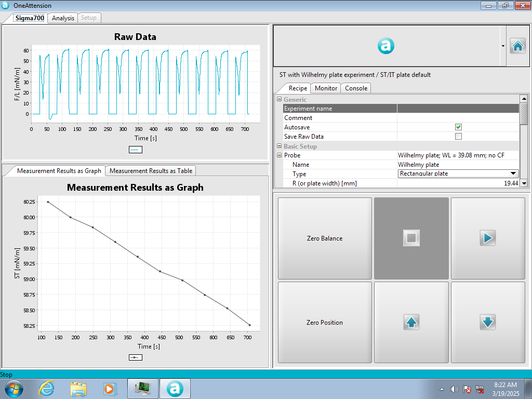
Task: Switch to the Monitor tab
Action: coord(326,88)
